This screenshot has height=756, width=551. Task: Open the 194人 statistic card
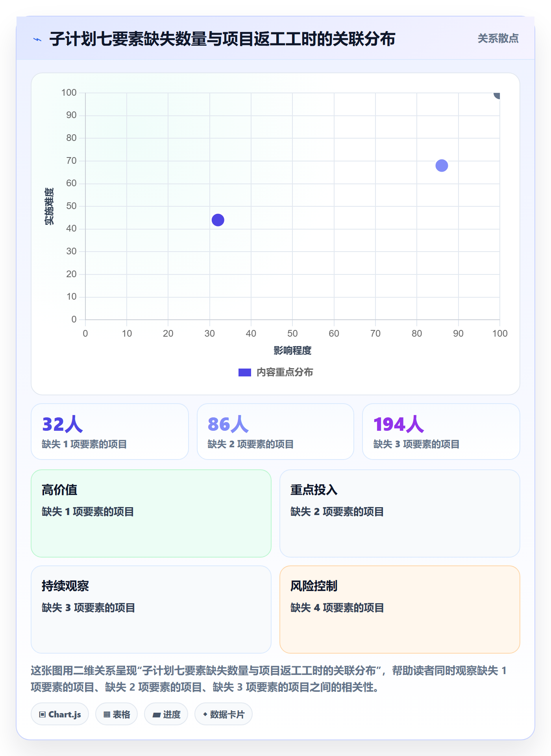tap(441, 432)
